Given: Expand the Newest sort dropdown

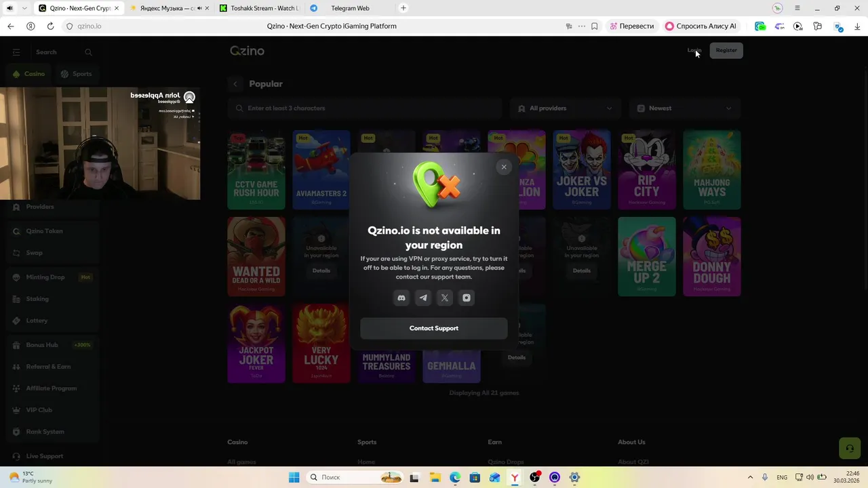Looking at the screenshot, I should (x=685, y=108).
